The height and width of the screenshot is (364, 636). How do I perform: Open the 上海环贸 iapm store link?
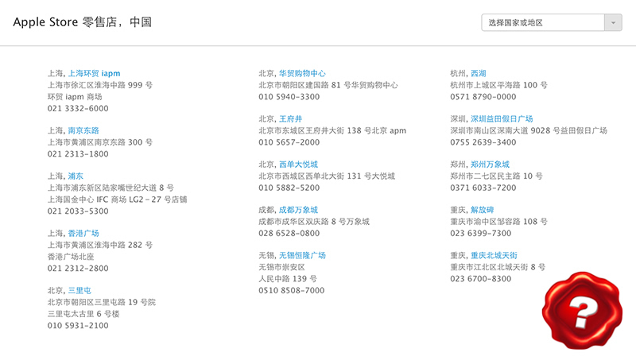[x=94, y=73]
